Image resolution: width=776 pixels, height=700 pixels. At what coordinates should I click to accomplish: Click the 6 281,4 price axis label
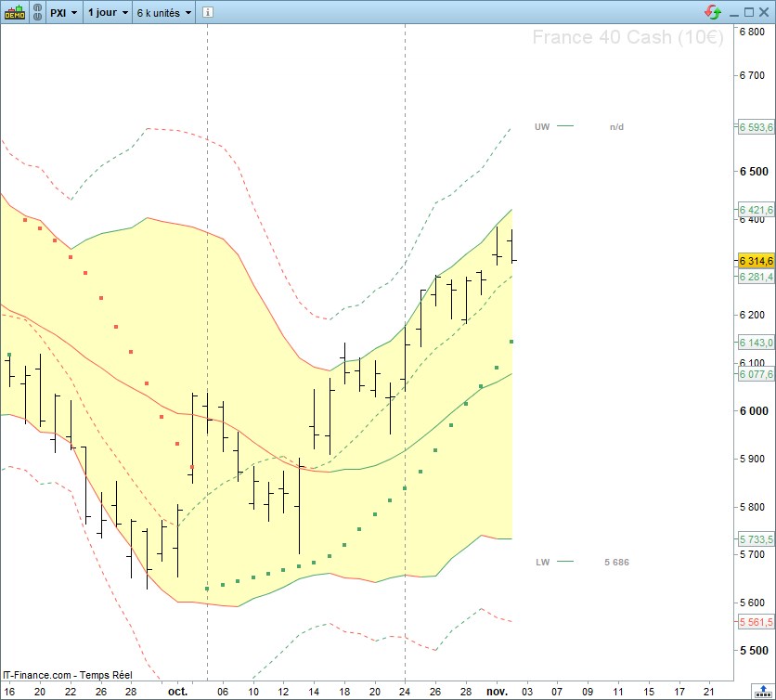click(x=756, y=277)
